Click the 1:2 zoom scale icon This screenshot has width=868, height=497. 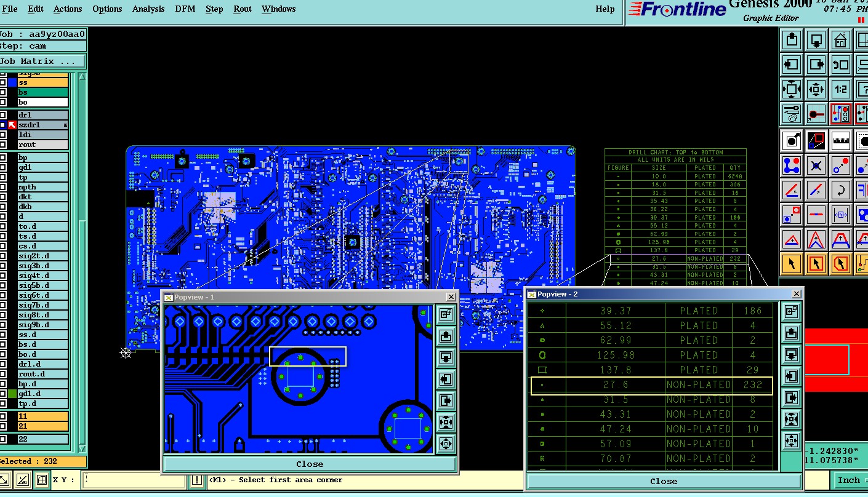tap(841, 89)
